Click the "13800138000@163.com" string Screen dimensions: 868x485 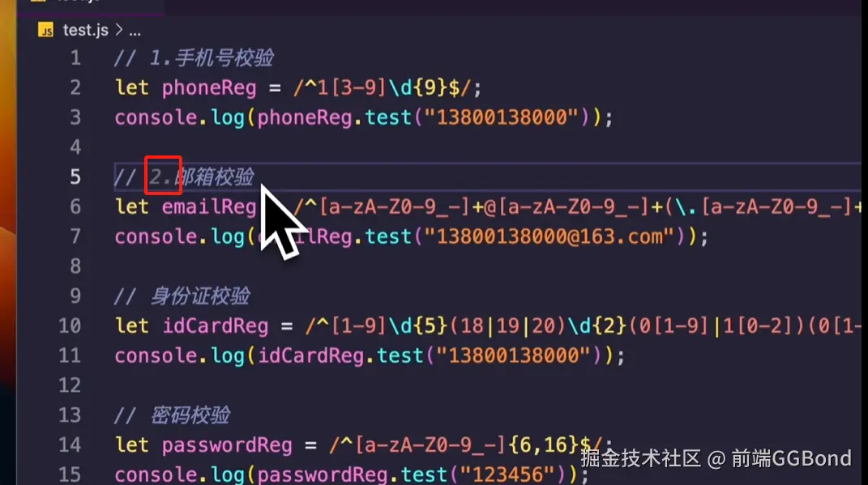tap(556, 236)
